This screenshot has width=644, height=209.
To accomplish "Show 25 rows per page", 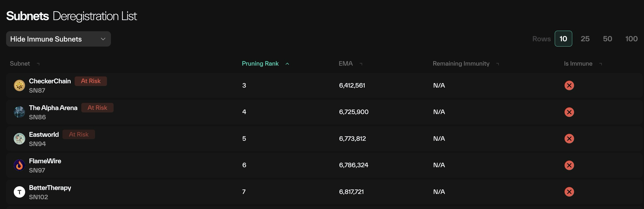I will tap(585, 39).
